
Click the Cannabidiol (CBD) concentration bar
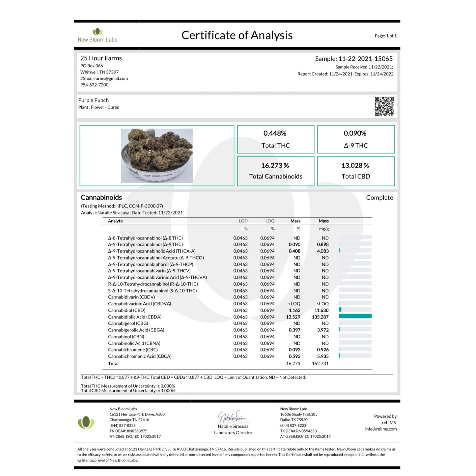point(355,310)
